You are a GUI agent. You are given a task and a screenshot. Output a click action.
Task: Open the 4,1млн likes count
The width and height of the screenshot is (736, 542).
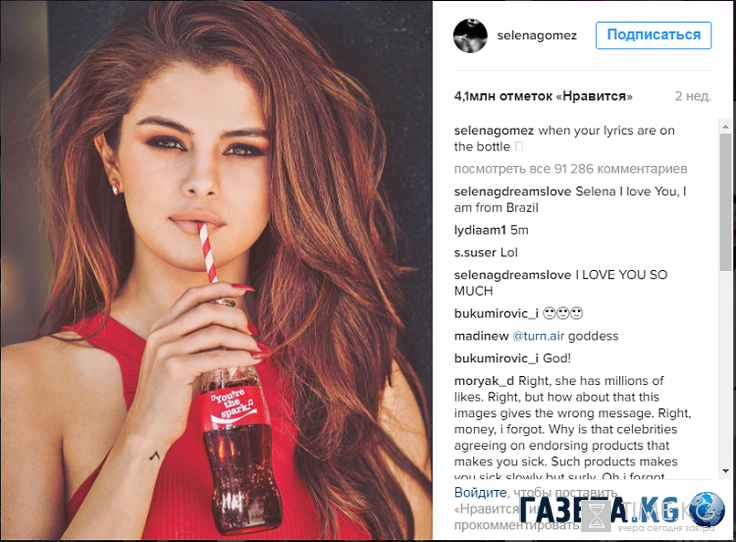[x=543, y=96]
